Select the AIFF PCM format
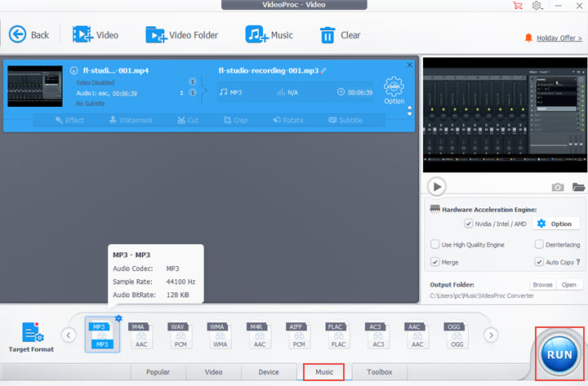 (x=299, y=335)
